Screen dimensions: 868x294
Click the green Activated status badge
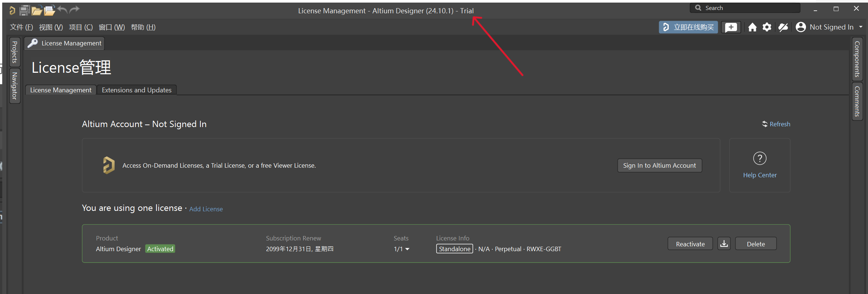[x=160, y=249]
